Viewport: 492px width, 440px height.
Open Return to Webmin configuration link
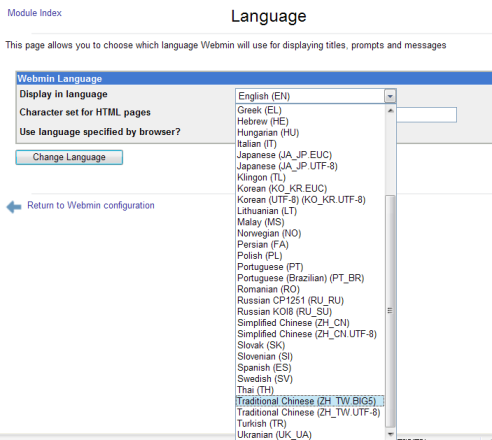(x=91, y=205)
